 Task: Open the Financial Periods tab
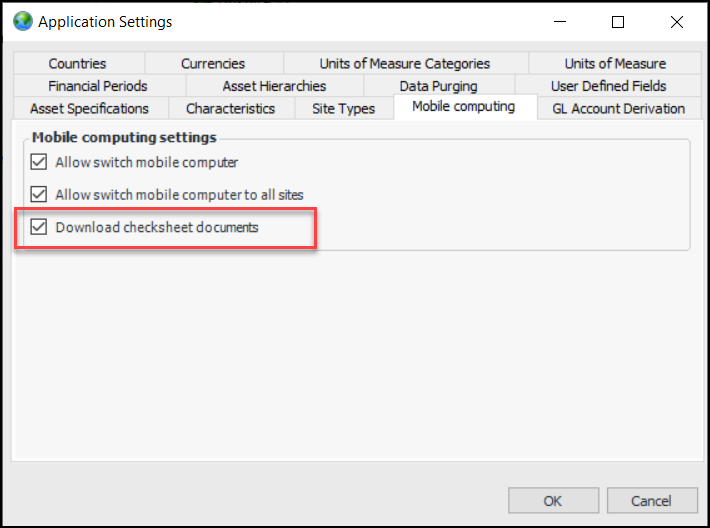point(98,86)
